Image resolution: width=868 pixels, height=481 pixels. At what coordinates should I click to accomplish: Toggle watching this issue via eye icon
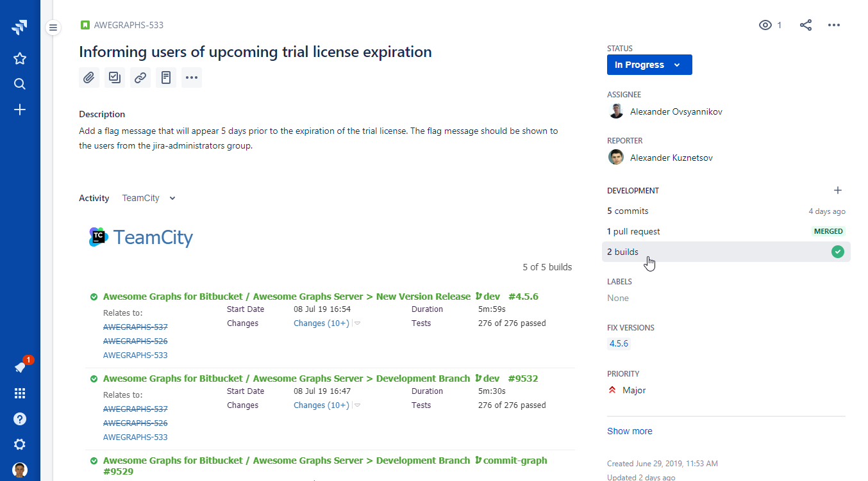(765, 25)
